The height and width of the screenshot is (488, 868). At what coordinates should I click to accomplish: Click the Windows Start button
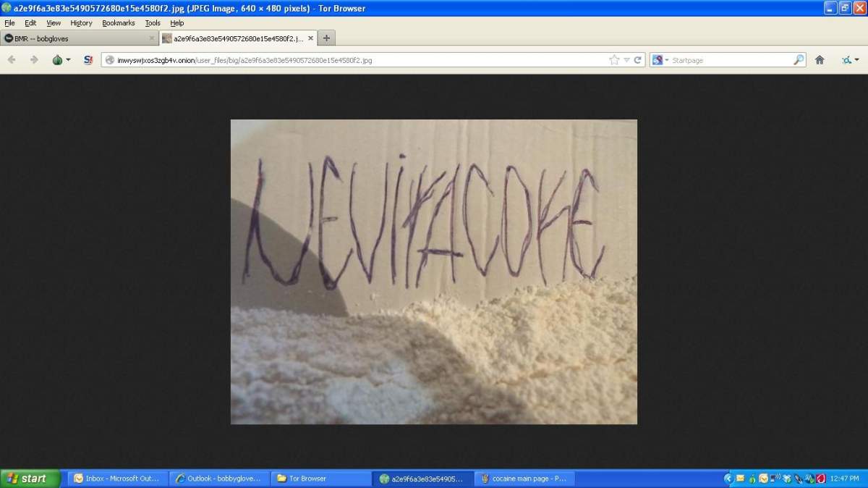pos(29,479)
